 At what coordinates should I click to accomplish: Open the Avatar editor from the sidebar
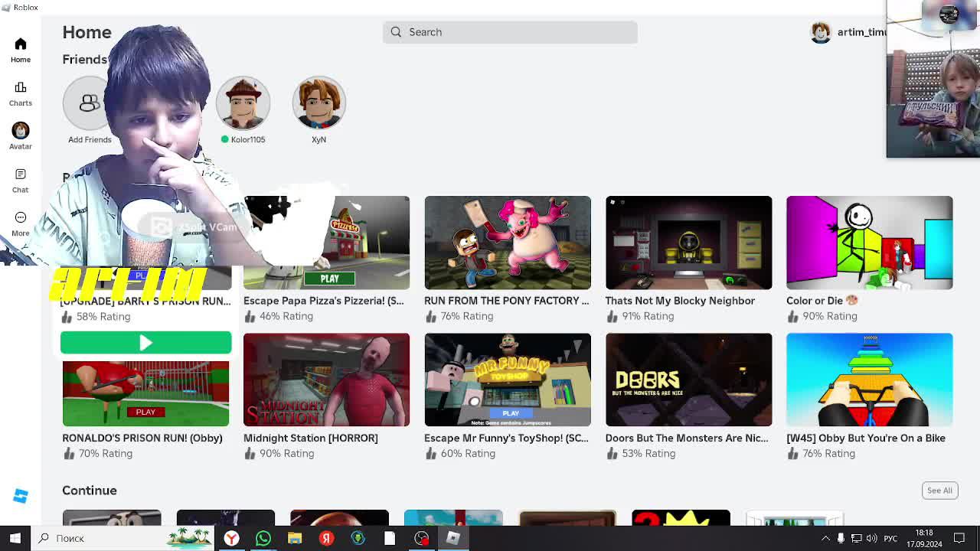point(21,131)
